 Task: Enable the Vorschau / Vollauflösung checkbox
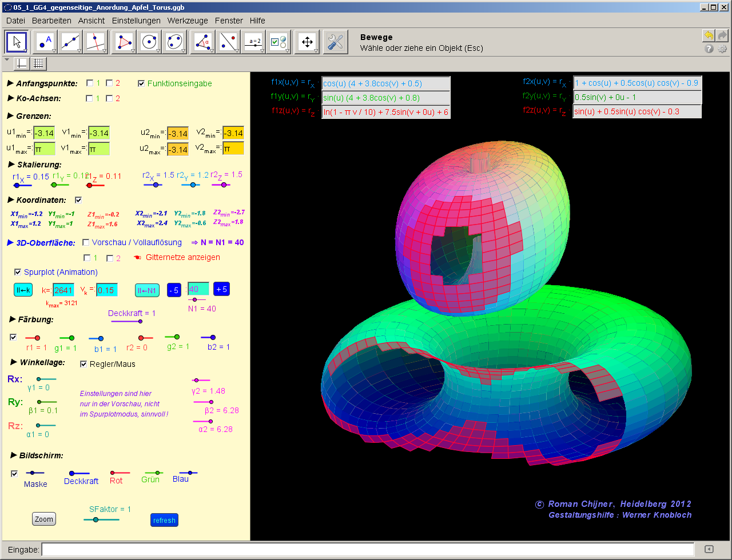pos(86,242)
